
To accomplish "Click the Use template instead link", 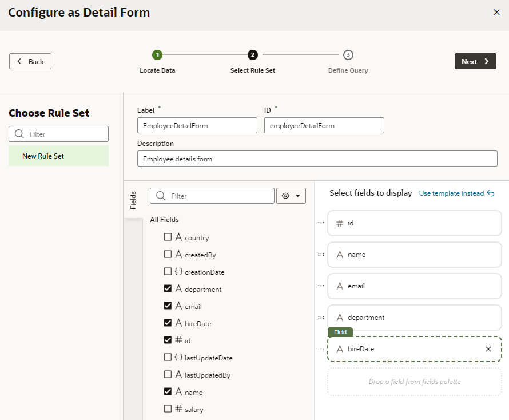I will pos(451,193).
